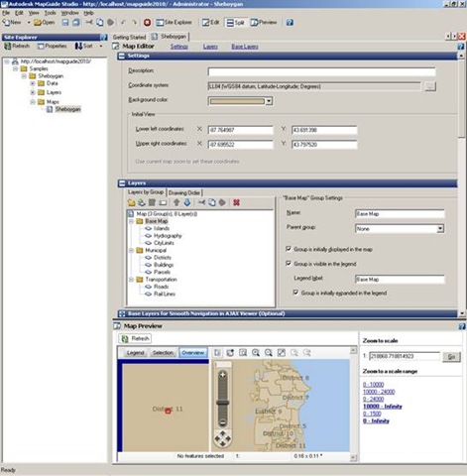
Task: Select the Selection tab in map preview
Action: pos(163,353)
